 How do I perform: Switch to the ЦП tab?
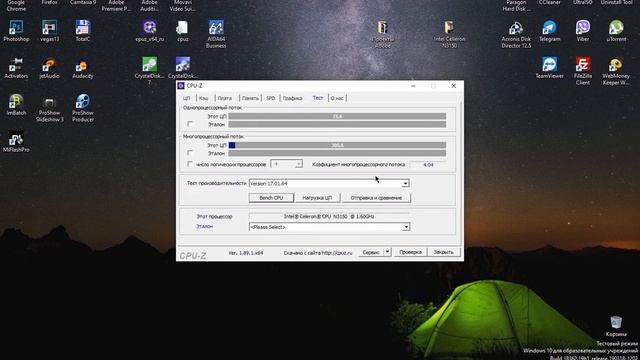click(187, 98)
